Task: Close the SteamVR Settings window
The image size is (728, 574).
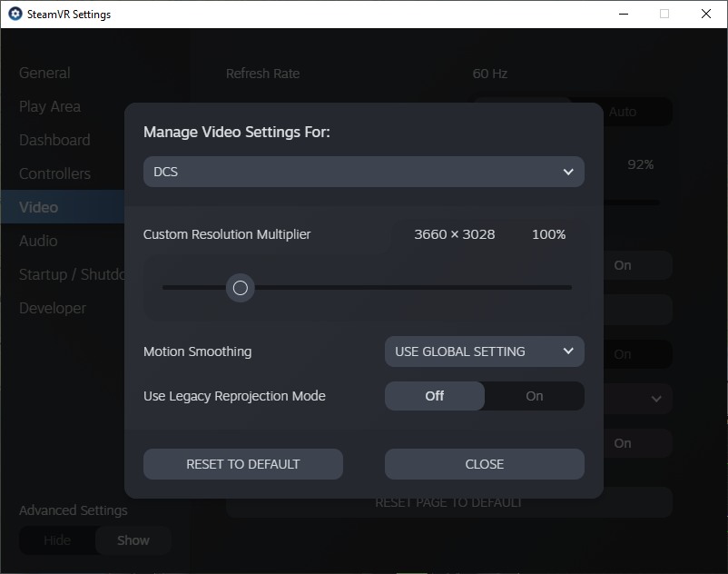Action: [x=706, y=14]
